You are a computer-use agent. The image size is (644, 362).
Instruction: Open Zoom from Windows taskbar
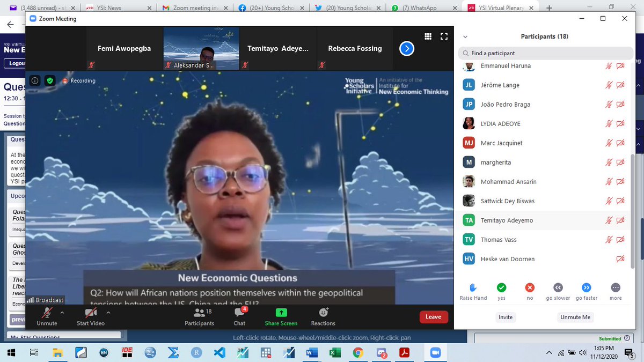(x=435, y=352)
